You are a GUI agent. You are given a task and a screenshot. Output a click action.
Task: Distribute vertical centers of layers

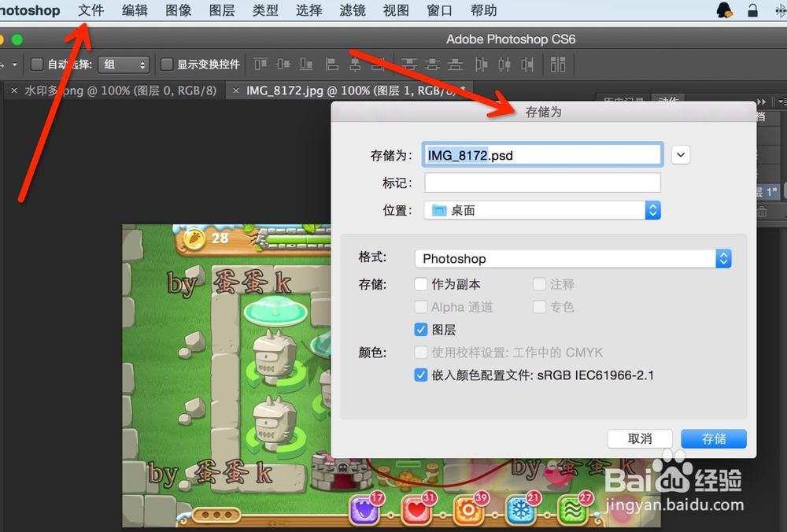pos(432,65)
